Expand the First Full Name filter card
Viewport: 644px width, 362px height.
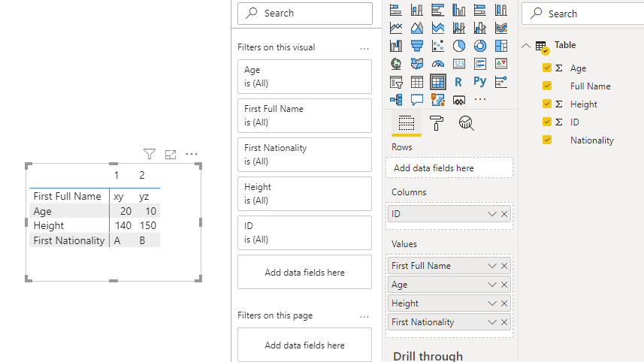(x=304, y=116)
